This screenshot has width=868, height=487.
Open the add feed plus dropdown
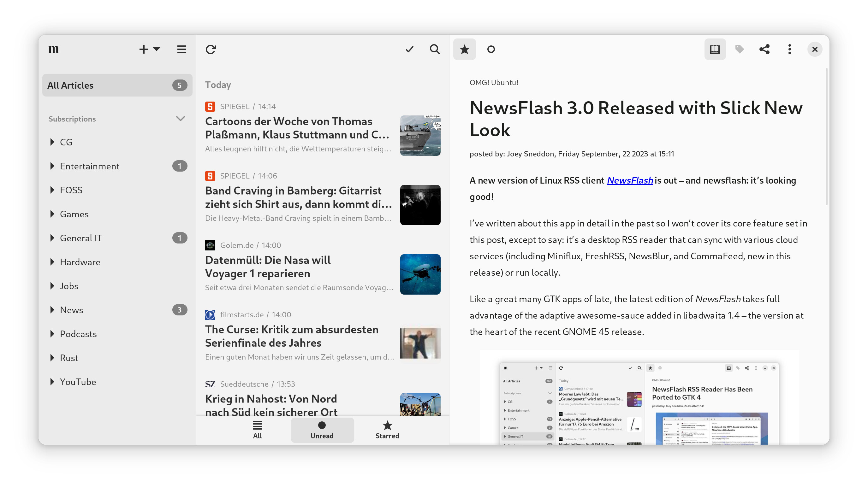[149, 50]
